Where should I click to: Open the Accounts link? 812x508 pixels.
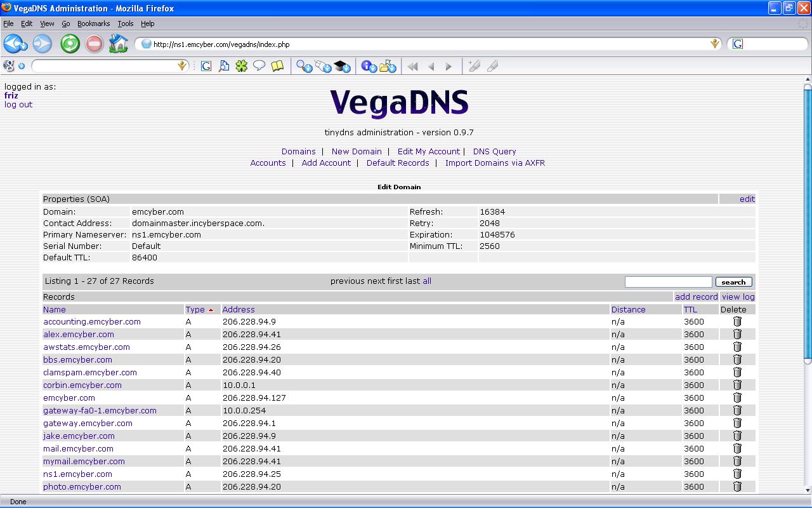pyautogui.click(x=268, y=163)
